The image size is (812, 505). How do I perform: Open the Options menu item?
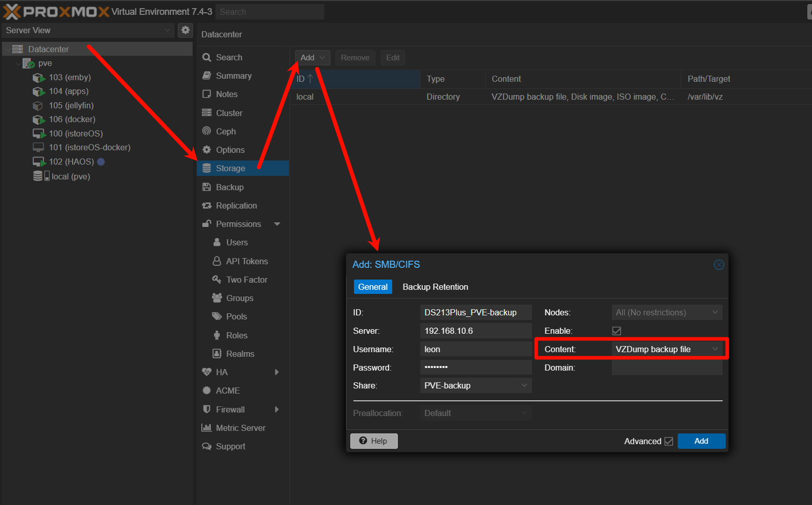point(243,150)
